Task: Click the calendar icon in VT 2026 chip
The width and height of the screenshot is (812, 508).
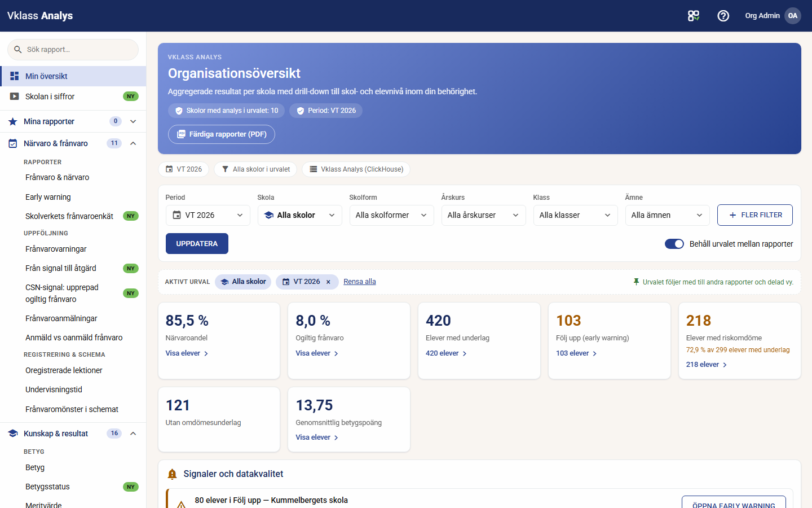Action: pos(169,169)
